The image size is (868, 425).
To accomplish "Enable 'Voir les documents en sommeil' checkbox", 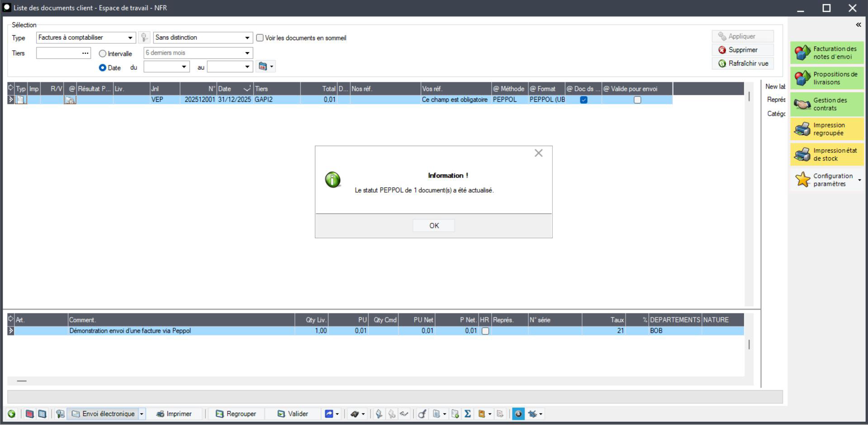I will click(x=260, y=38).
